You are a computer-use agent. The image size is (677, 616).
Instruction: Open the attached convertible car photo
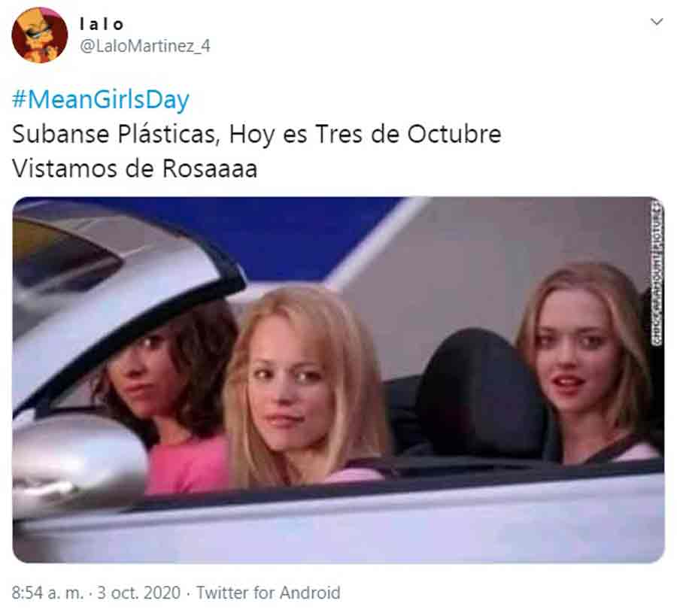338,380
